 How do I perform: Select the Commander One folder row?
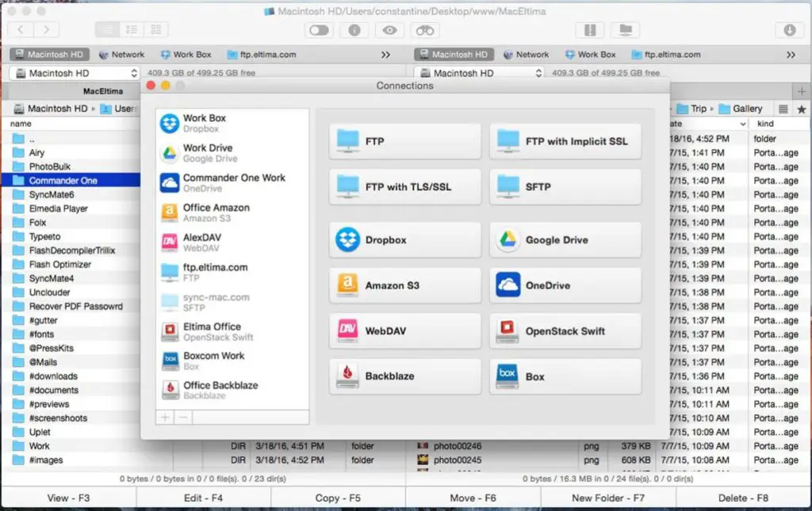[71, 181]
